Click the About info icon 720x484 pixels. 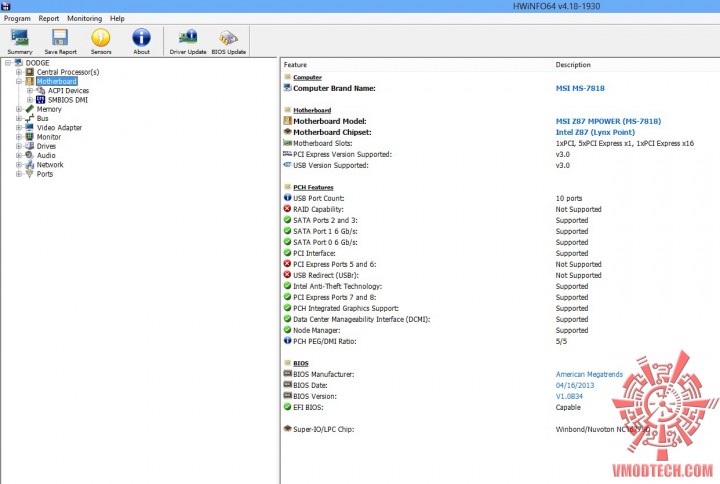pyautogui.click(x=141, y=38)
